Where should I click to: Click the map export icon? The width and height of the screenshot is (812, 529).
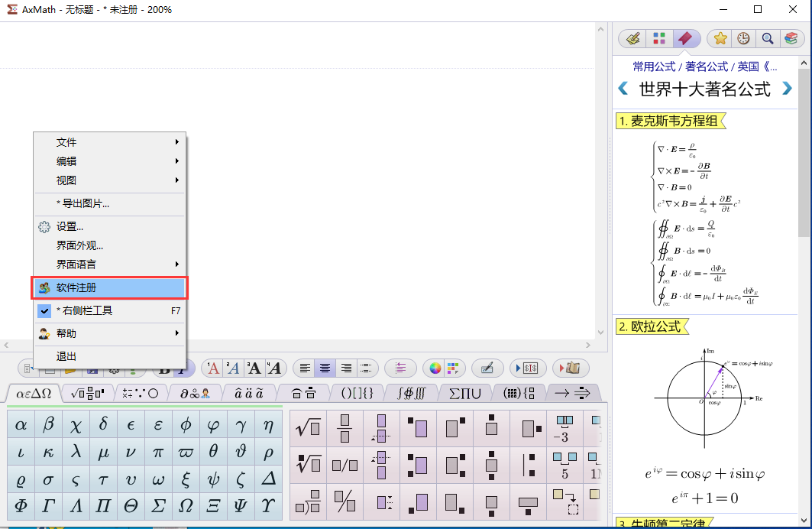click(570, 368)
